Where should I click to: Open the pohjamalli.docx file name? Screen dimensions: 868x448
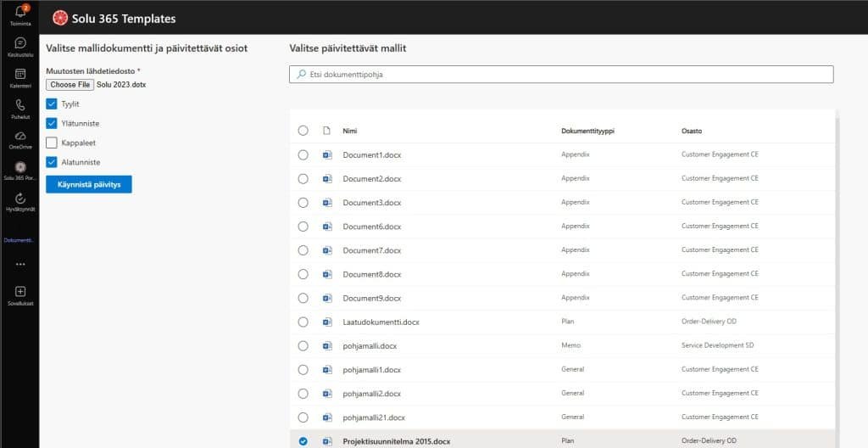(x=370, y=346)
